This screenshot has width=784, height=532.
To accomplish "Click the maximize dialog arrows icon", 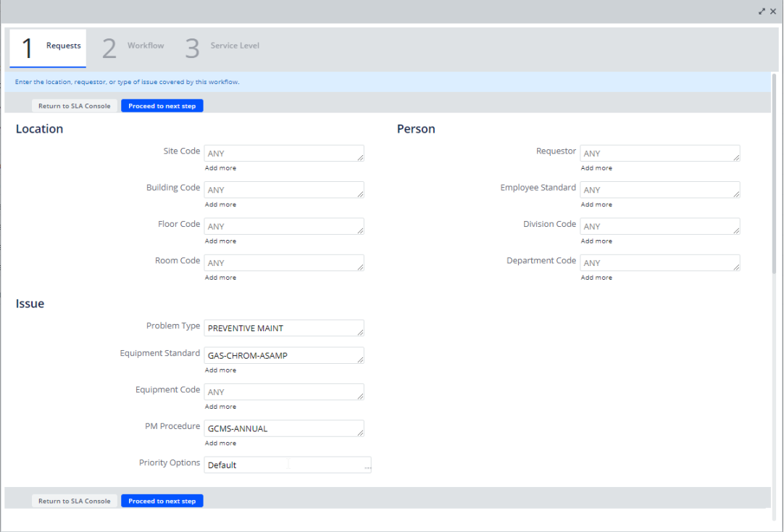I will (x=762, y=12).
